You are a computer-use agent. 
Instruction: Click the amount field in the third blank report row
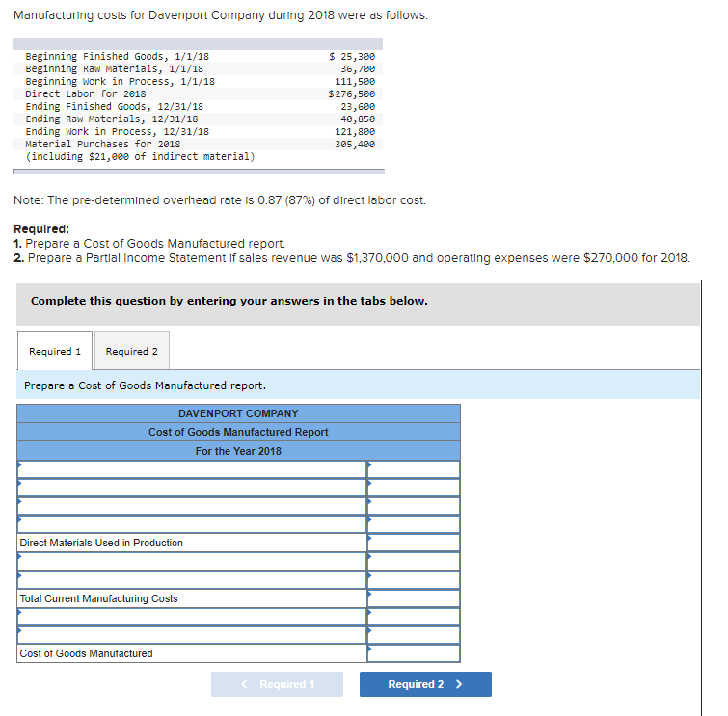coord(414,506)
